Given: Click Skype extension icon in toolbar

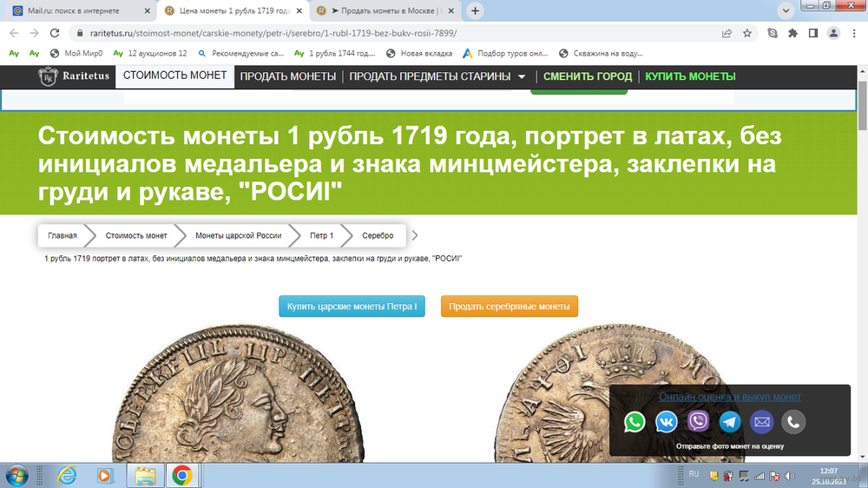Looking at the screenshot, I should click(773, 33).
